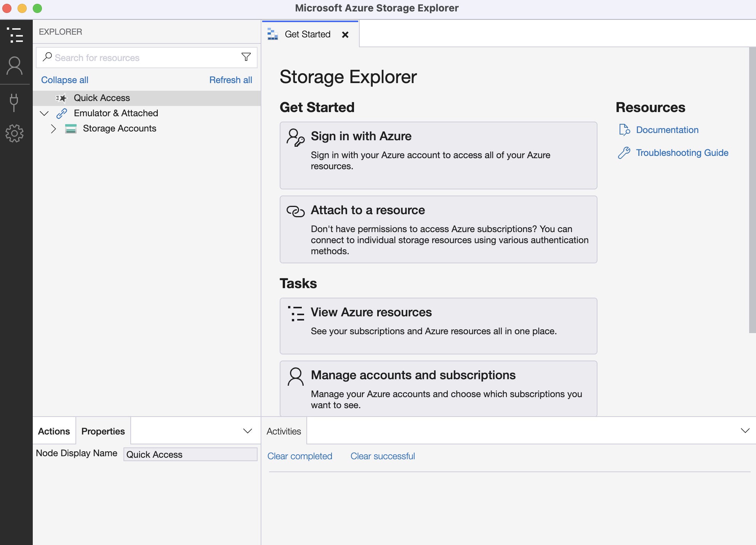Open Account Management person icon in sidebar
This screenshot has width=756, height=545.
click(15, 66)
